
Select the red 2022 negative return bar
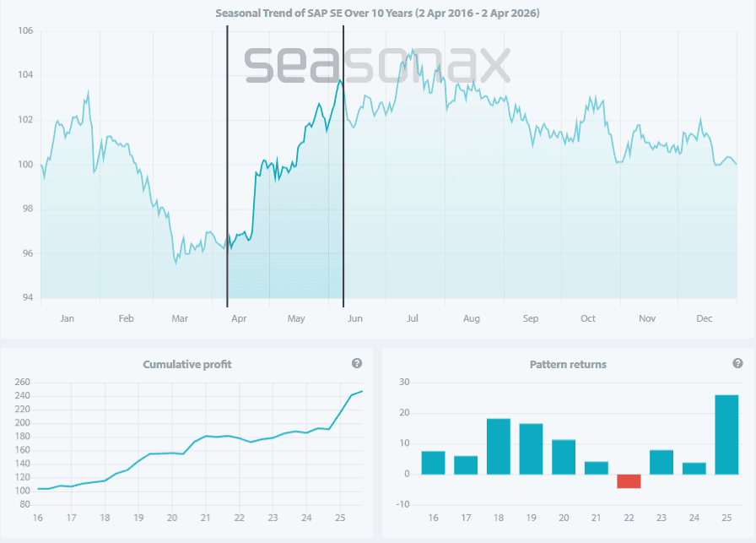pos(629,481)
